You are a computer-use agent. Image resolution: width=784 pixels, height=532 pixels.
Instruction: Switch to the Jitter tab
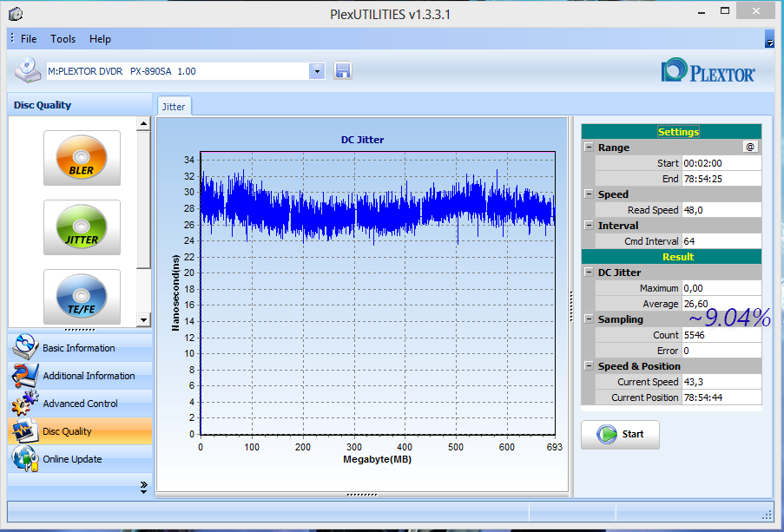point(174,107)
